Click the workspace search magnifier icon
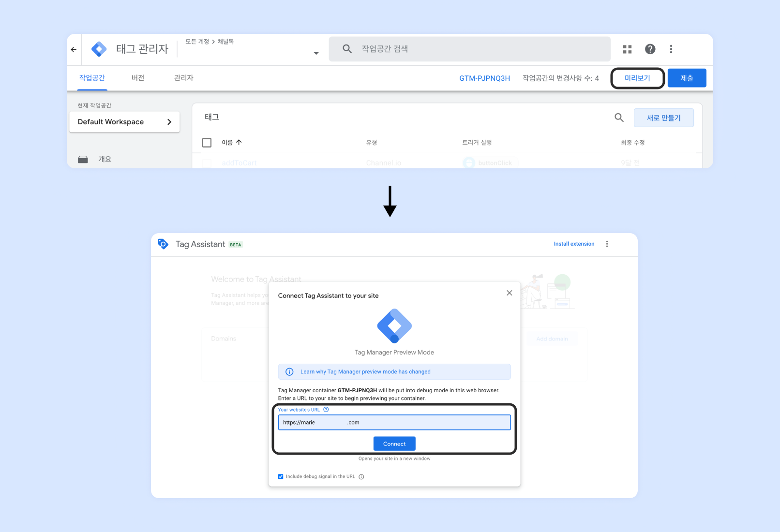The image size is (780, 532). [x=347, y=49]
